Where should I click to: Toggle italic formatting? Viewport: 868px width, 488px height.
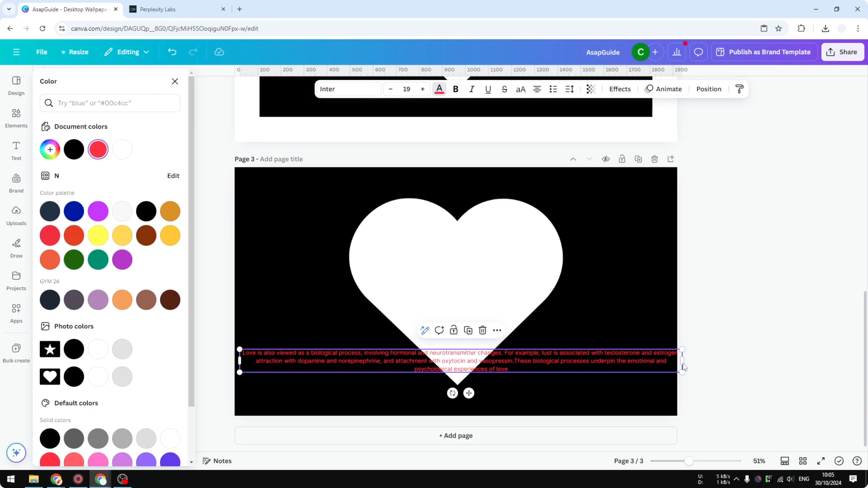(472, 89)
